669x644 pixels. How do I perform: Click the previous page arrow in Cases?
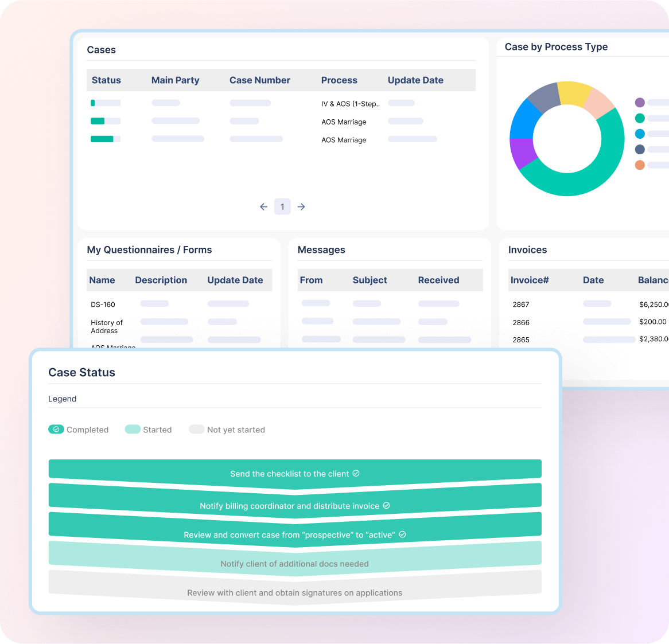coord(263,206)
